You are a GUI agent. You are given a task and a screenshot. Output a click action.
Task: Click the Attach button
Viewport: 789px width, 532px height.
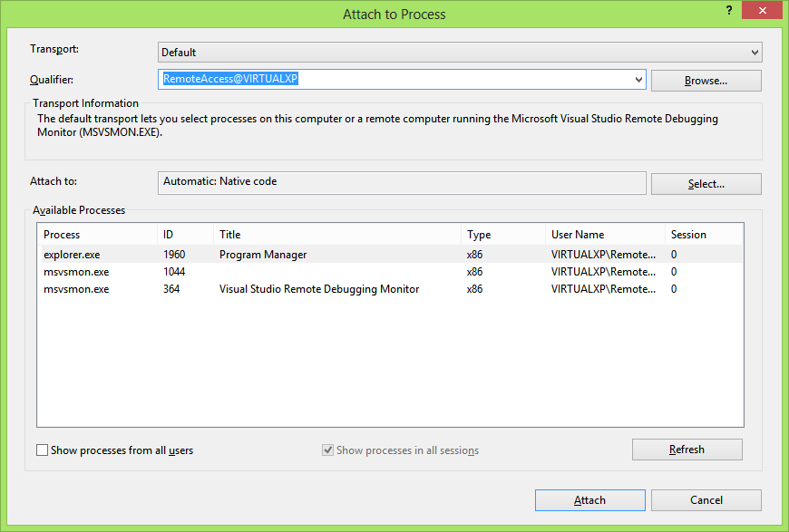click(589, 500)
